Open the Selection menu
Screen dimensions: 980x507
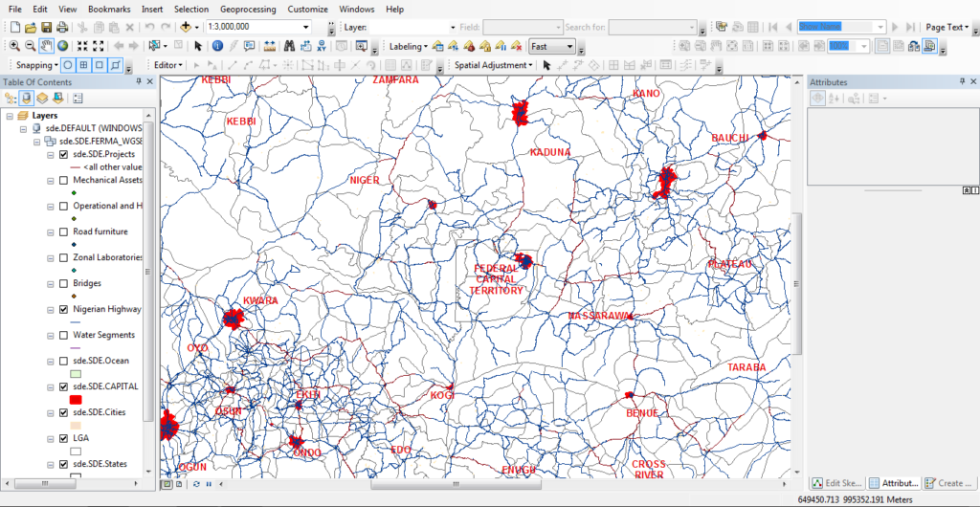click(191, 10)
